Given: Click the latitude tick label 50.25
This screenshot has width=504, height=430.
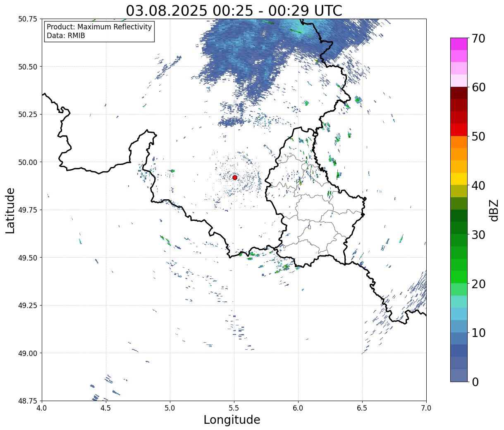Looking at the screenshot, I should coord(28,115).
